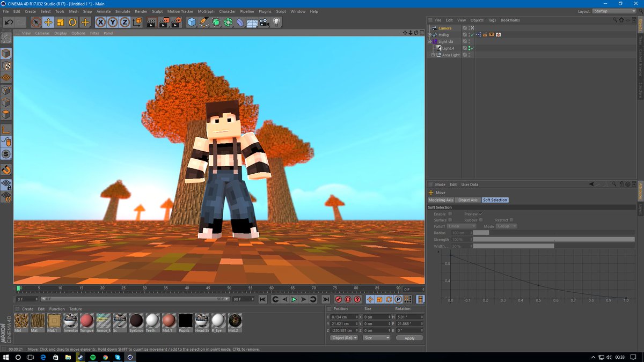Screen dimensions: 644x362
Task: Select the Live Selection tool
Action: tap(36, 22)
